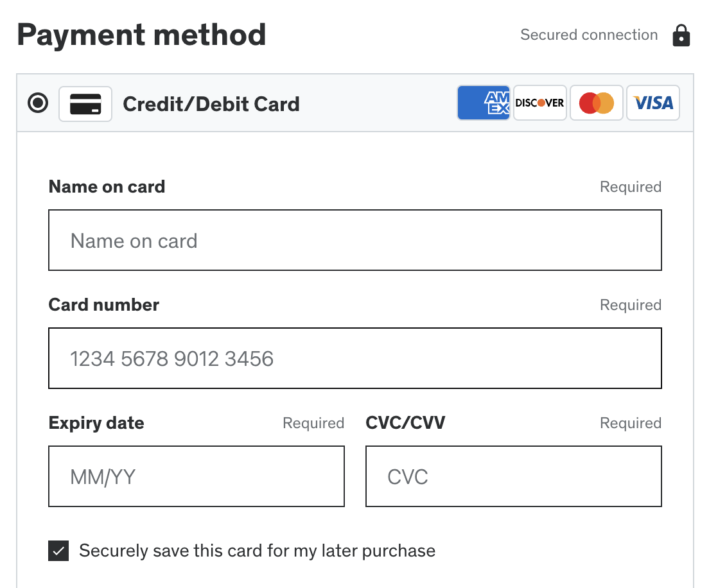Click the Name on card label

coord(107,187)
